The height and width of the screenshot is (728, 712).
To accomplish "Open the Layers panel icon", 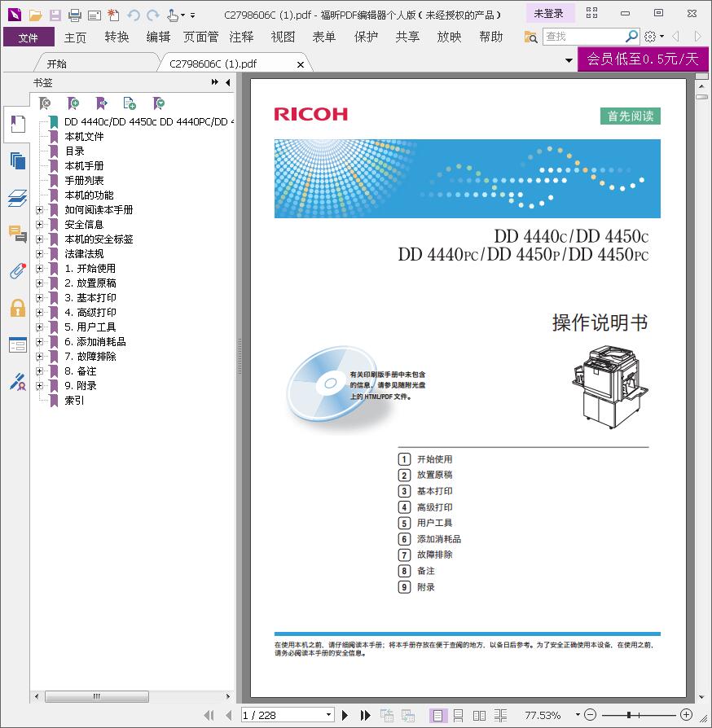I will [18, 198].
